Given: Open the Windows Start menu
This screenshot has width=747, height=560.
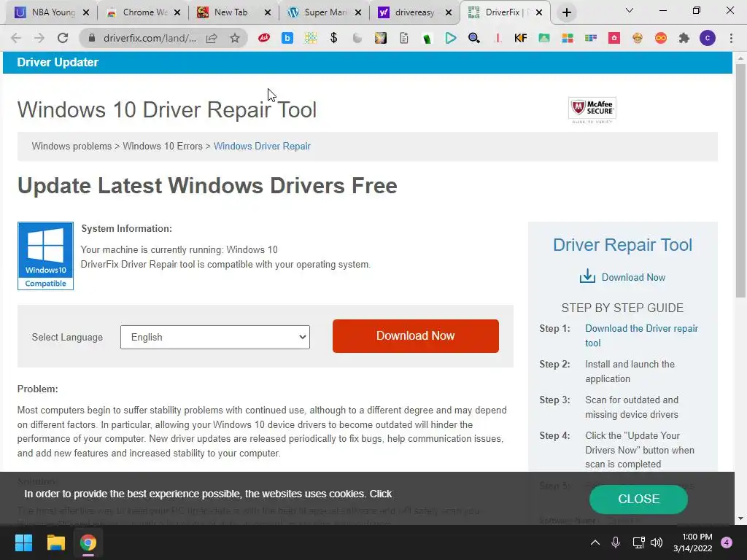Looking at the screenshot, I should tap(23, 542).
